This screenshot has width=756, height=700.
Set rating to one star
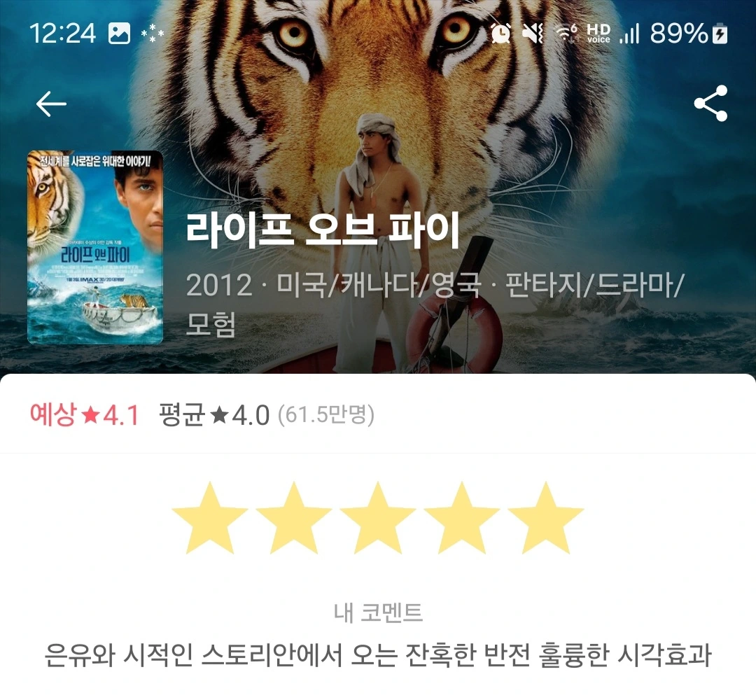coord(210,518)
